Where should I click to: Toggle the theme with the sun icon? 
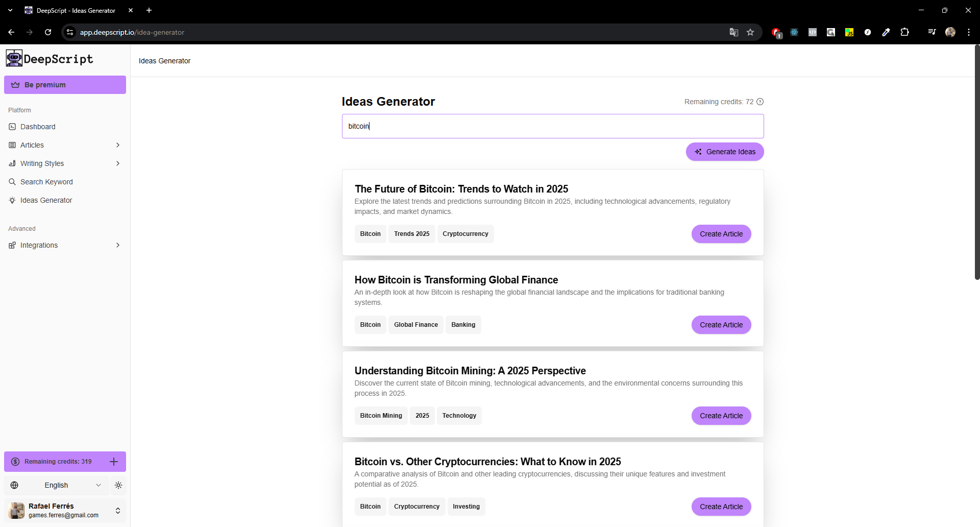118,485
